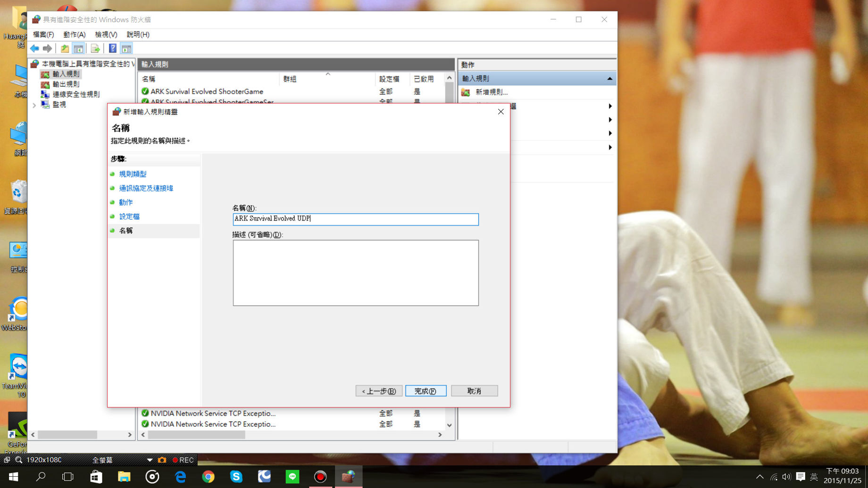Click the Windows Firewall taskbar icon
This screenshot has width=868, height=488.
pos(348,477)
